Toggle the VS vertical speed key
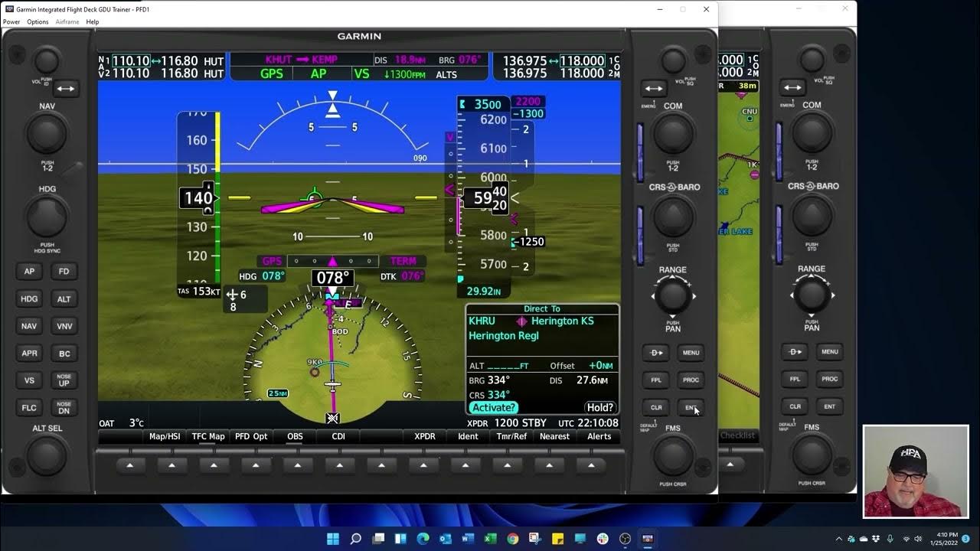 pyautogui.click(x=29, y=380)
